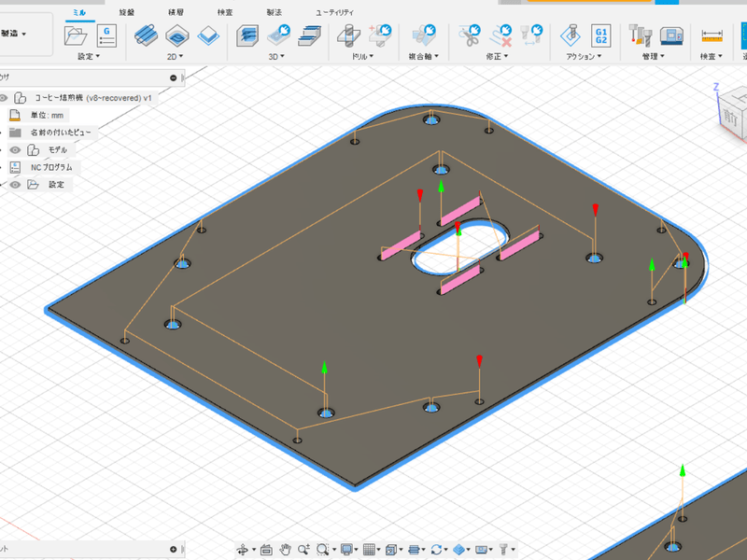Toggle the eye icon of the コーヒー焙煎機 root component
The height and width of the screenshot is (560, 747).
5,98
